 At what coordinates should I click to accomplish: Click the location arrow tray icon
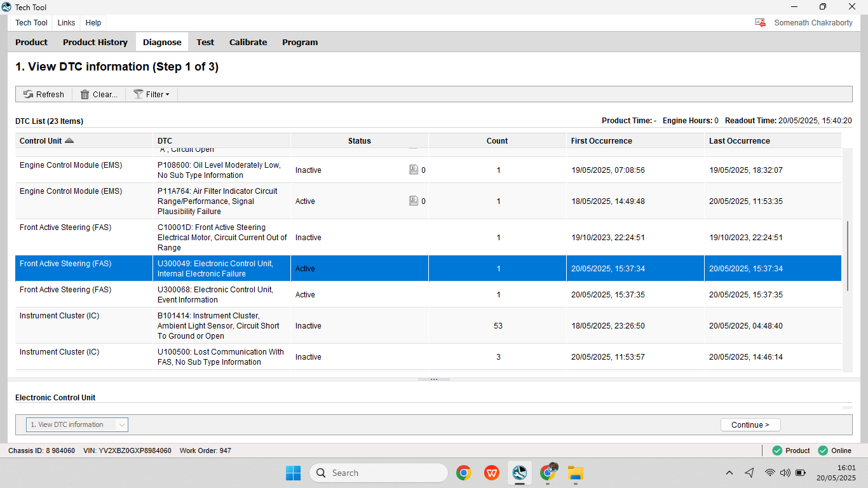[750, 473]
